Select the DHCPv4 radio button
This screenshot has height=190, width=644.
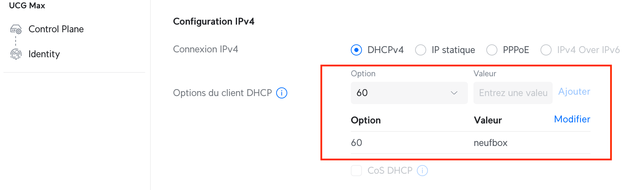tap(356, 50)
